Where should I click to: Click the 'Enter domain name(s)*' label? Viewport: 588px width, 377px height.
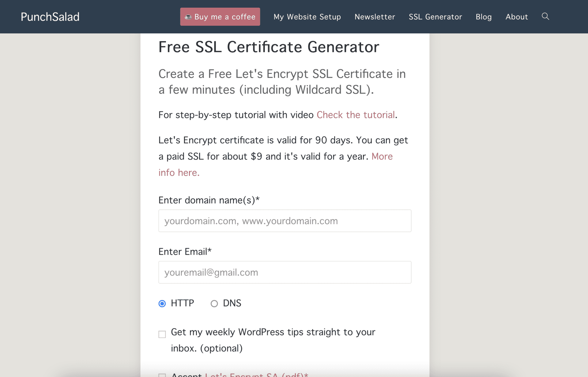point(209,200)
